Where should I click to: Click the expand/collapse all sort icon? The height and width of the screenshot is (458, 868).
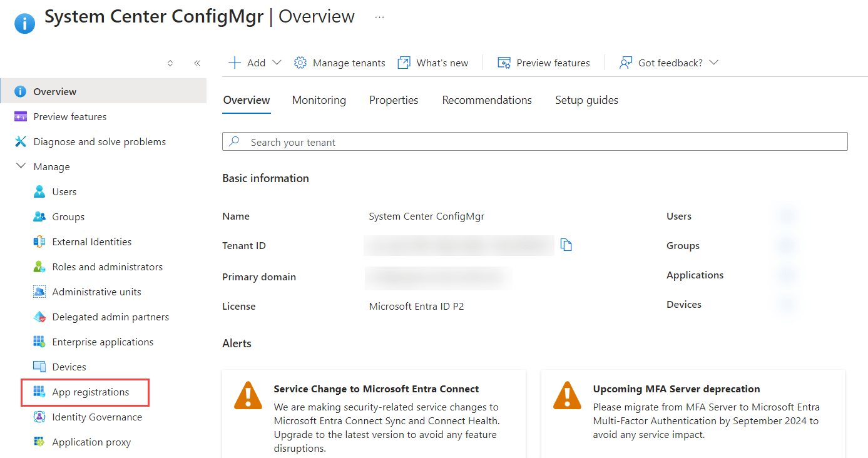[x=170, y=63]
